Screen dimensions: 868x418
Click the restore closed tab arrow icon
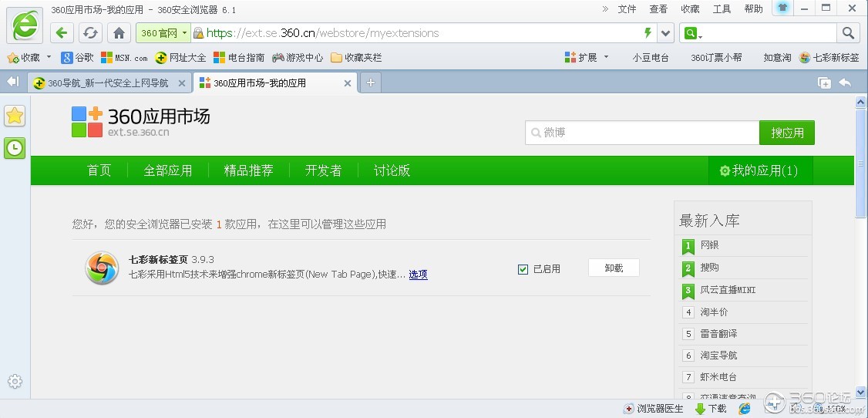coord(845,83)
